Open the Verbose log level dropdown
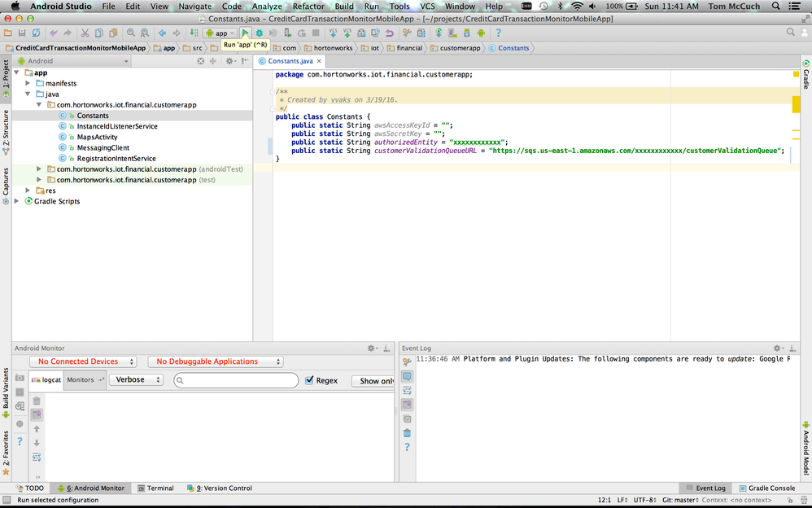 click(x=137, y=380)
